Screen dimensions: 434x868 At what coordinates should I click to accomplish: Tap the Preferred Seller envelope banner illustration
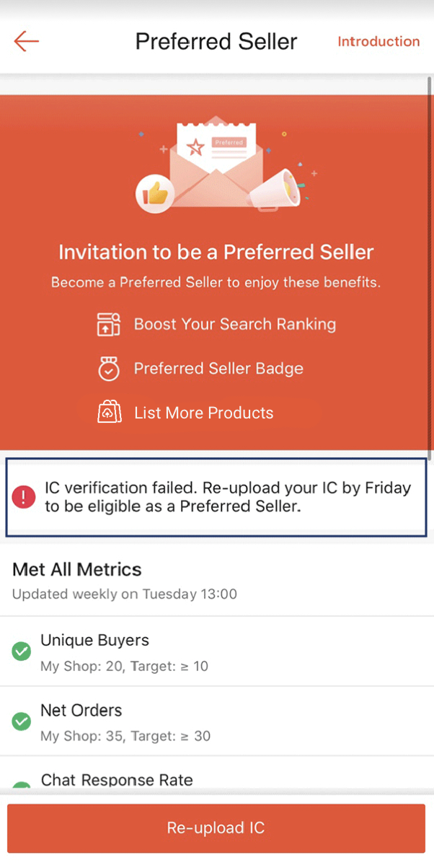tap(216, 162)
